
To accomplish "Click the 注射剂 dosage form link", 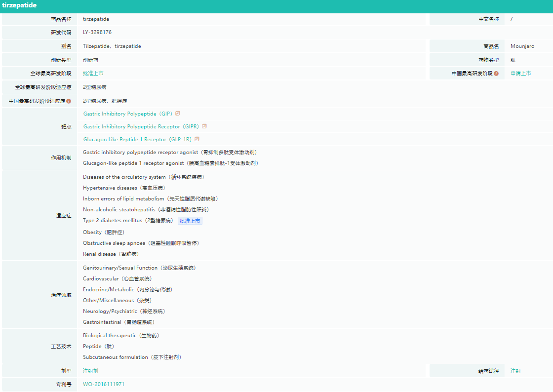I will pos(91,371).
